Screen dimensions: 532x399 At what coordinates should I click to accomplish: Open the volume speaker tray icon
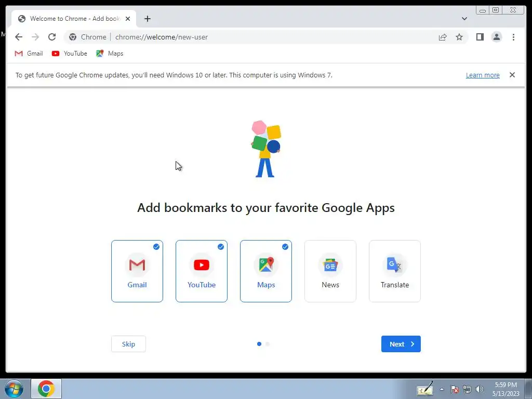click(x=480, y=389)
